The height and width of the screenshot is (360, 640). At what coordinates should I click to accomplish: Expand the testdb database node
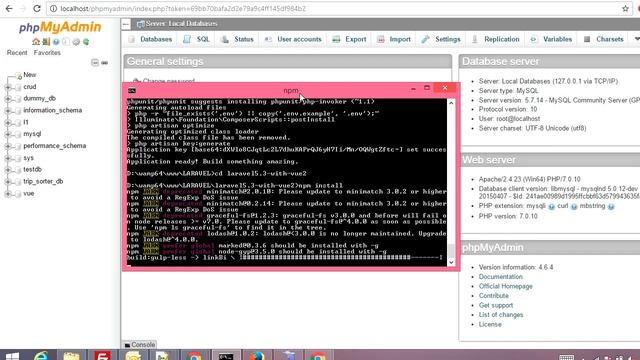(x=8, y=170)
